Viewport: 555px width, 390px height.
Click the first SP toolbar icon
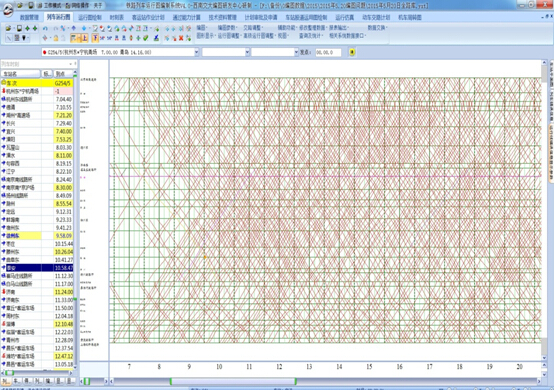[102, 38]
